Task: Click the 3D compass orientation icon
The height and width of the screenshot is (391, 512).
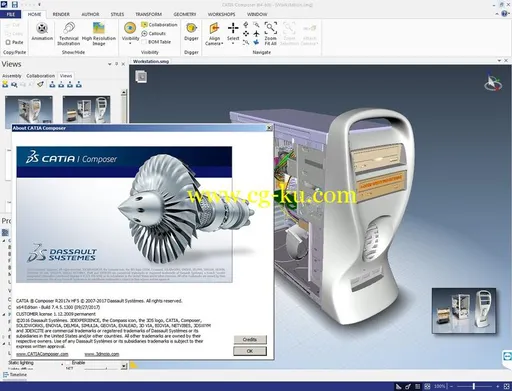Action: tap(493, 82)
